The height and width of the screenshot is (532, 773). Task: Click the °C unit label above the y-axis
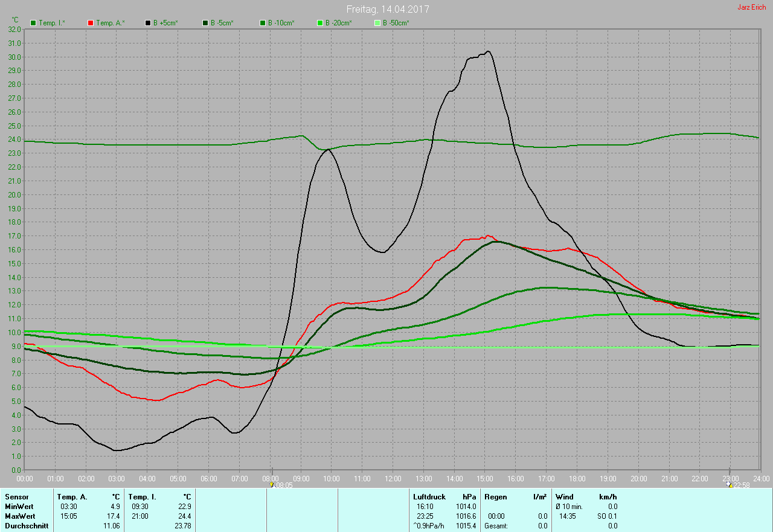point(15,20)
